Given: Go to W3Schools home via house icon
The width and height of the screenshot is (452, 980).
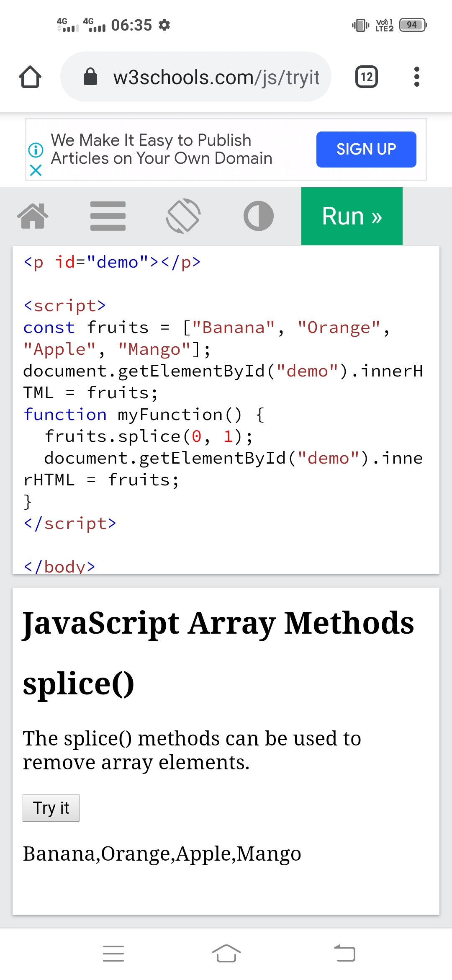Looking at the screenshot, I should click(33, 216).
